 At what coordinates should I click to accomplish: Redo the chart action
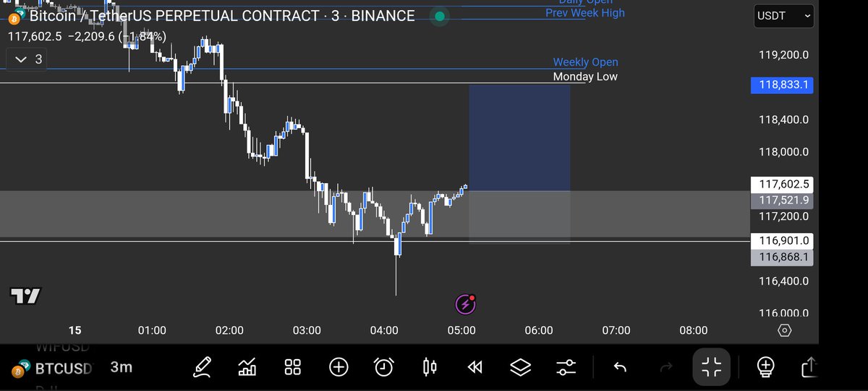[665, 367]
